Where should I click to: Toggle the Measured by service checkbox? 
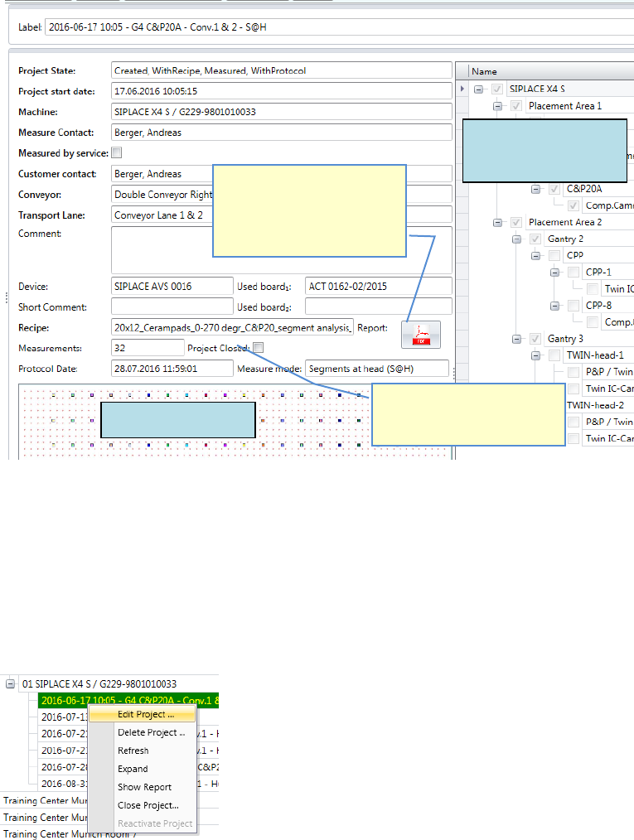pyautogui.click(x=116, y=152)
